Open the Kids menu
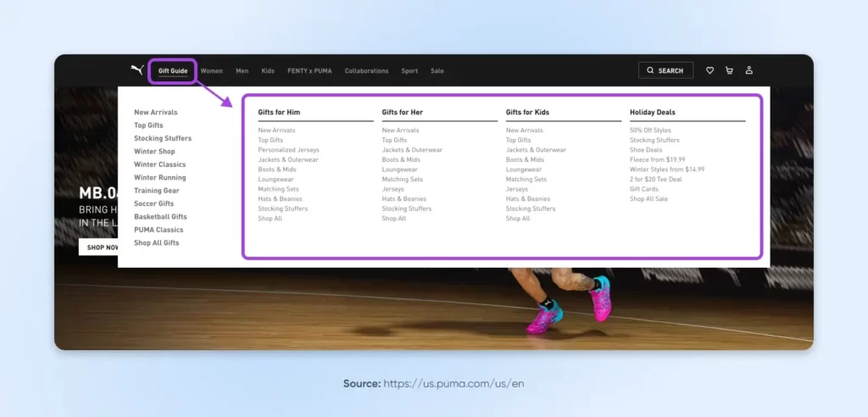The image size is (868, 417). tap(268, 71)
